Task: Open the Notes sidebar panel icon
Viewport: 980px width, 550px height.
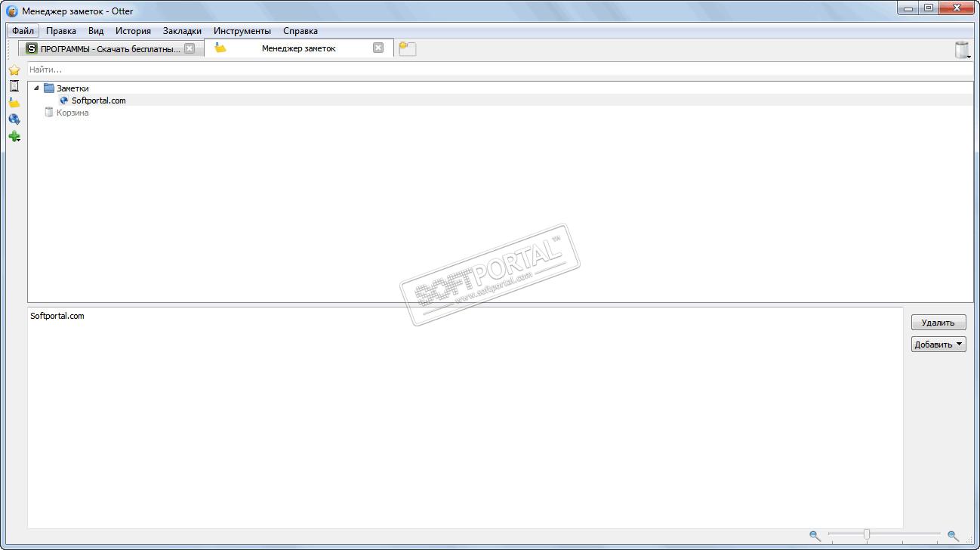Action: pos(14,103)
